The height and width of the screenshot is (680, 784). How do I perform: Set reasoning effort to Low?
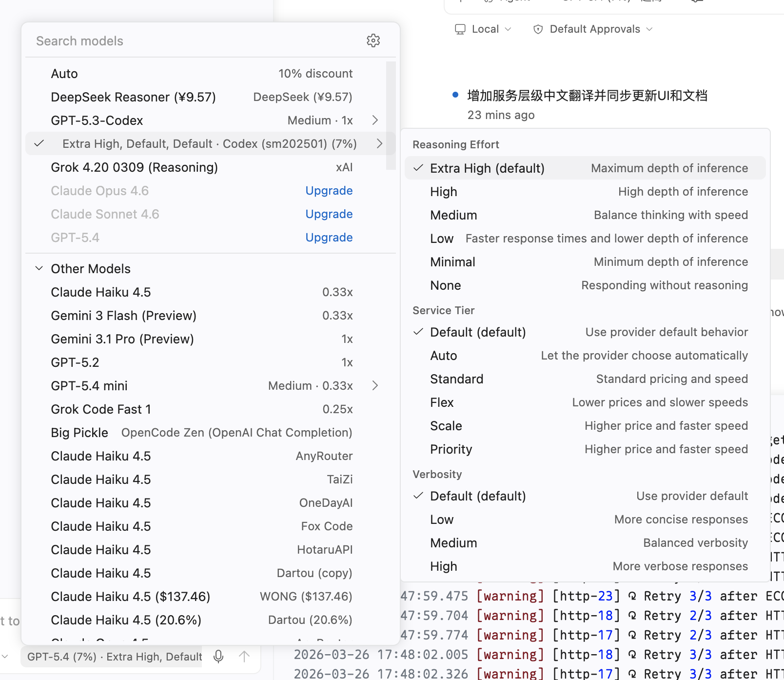pos(585,238)
